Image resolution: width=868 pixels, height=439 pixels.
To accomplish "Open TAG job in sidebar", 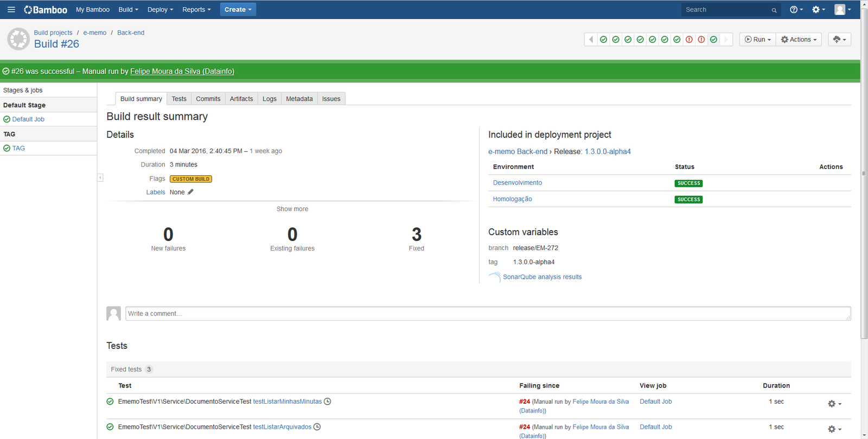I will [18, 148].
